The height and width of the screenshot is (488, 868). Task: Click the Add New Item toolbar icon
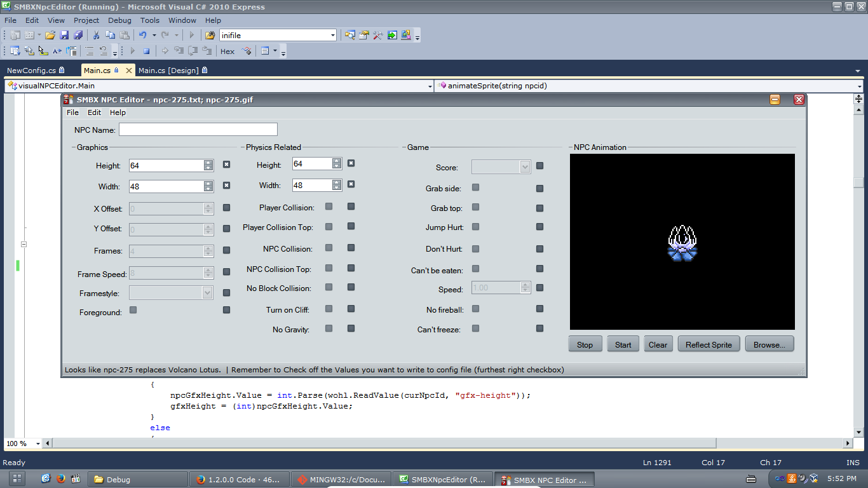pyautogui.click(x=29, y=36)
